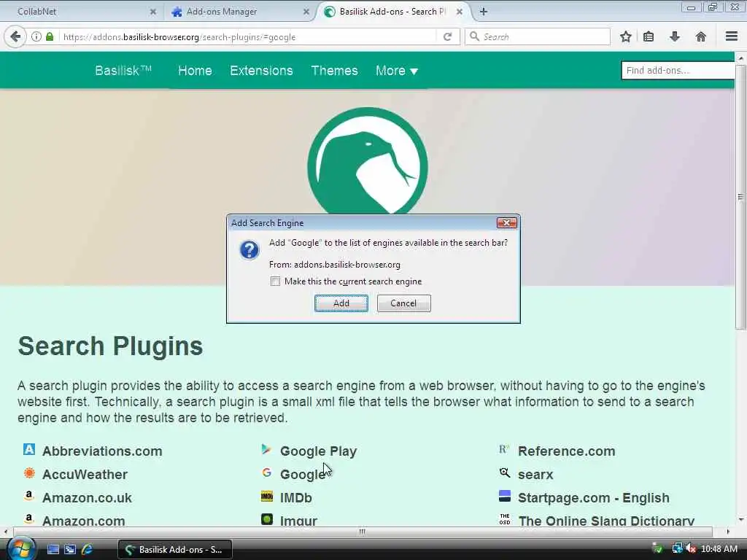Click the vertical scrollbar thumb

click(740, 197)
